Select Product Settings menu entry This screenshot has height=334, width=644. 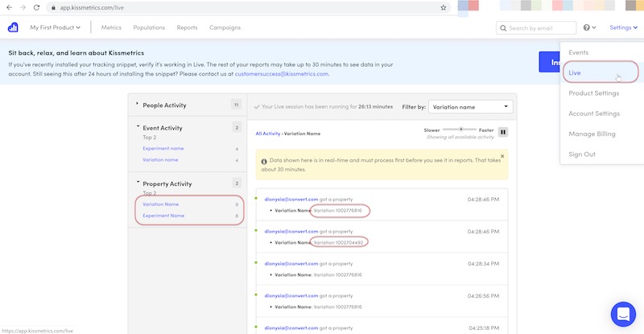click(593, 93)
